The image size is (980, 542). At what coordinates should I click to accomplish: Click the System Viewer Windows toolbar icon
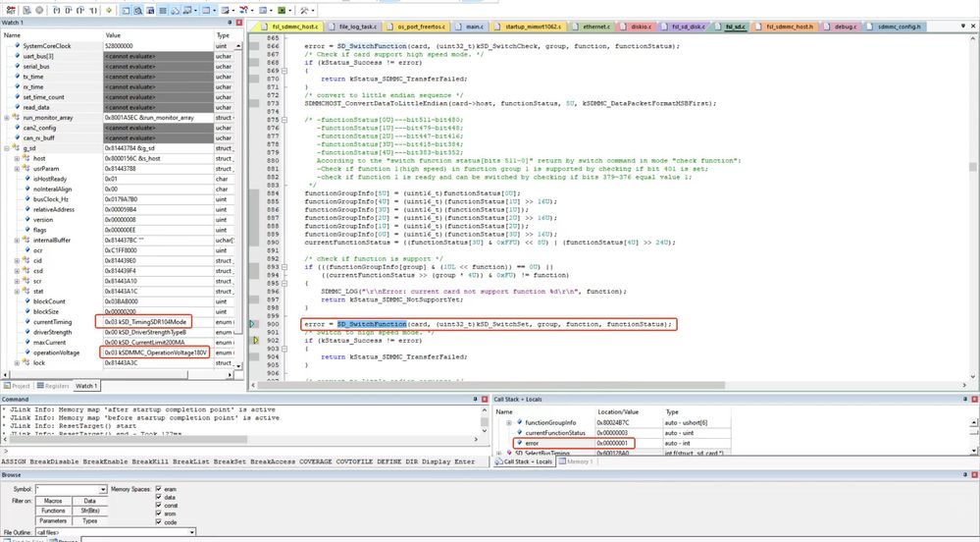click(x=282, y=10)
